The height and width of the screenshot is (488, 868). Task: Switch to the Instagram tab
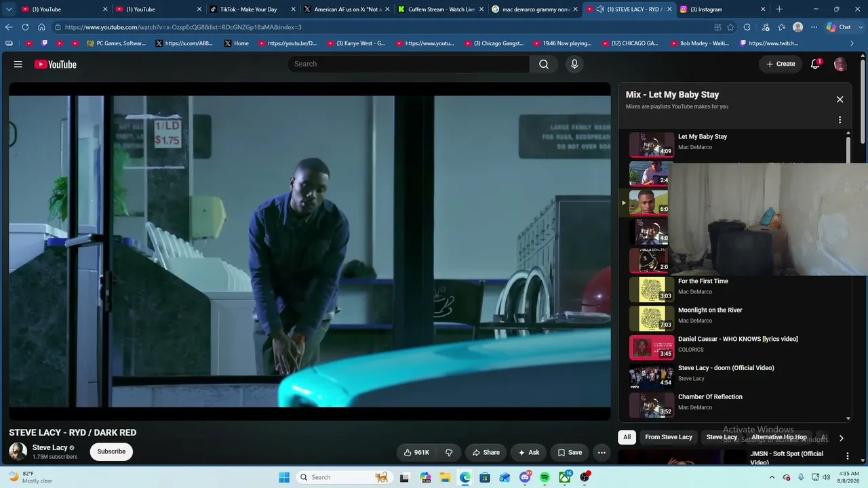[x=723, y=9]
